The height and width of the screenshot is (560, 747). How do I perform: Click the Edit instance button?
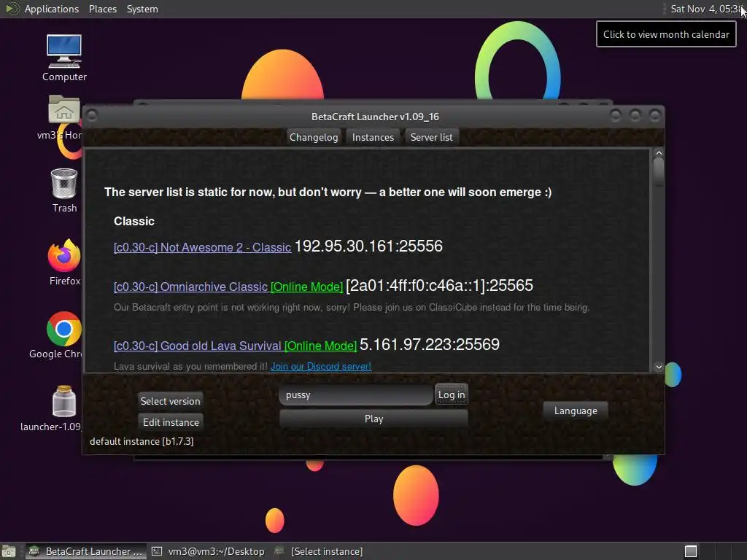tap(171, 422)
